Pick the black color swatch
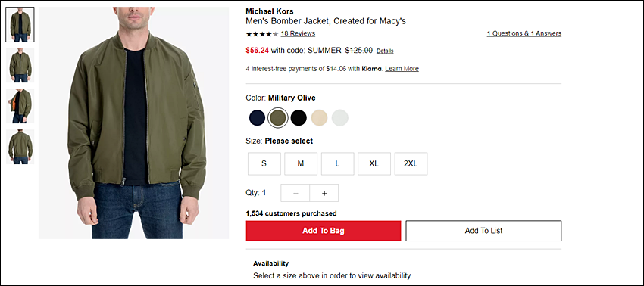The image size is (644, 286). pos(299,118)
